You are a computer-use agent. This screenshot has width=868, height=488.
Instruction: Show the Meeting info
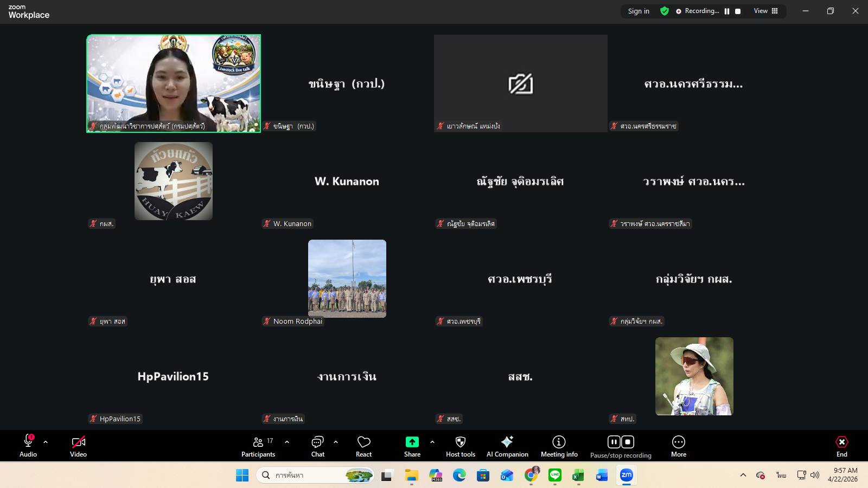pyautogui.click(x=559, y=446)
